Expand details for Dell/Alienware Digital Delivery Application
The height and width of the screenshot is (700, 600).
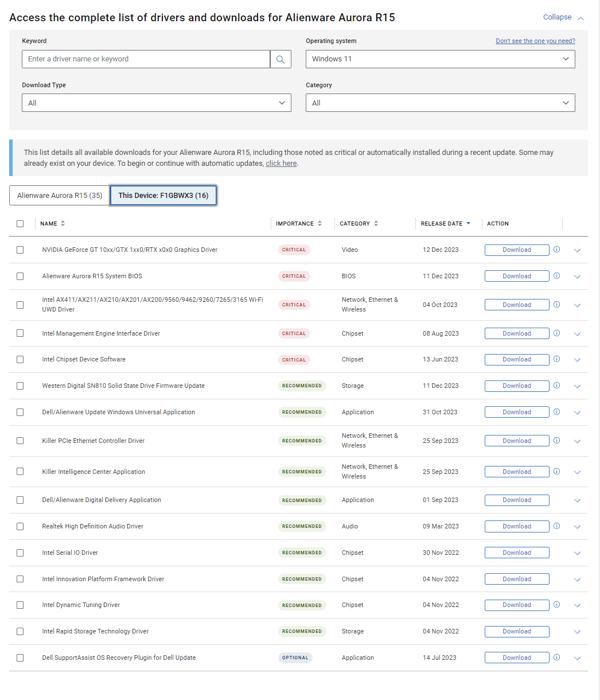pos(577,500)
